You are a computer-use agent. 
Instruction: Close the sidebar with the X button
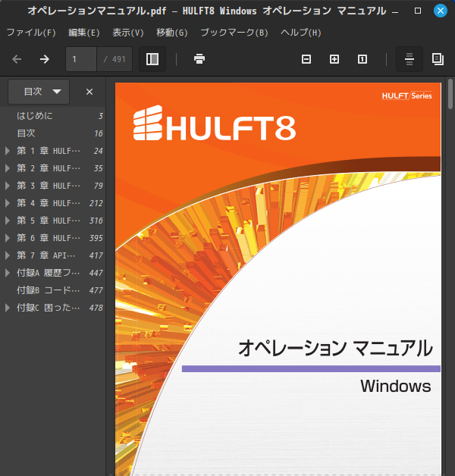coord(89,92)
